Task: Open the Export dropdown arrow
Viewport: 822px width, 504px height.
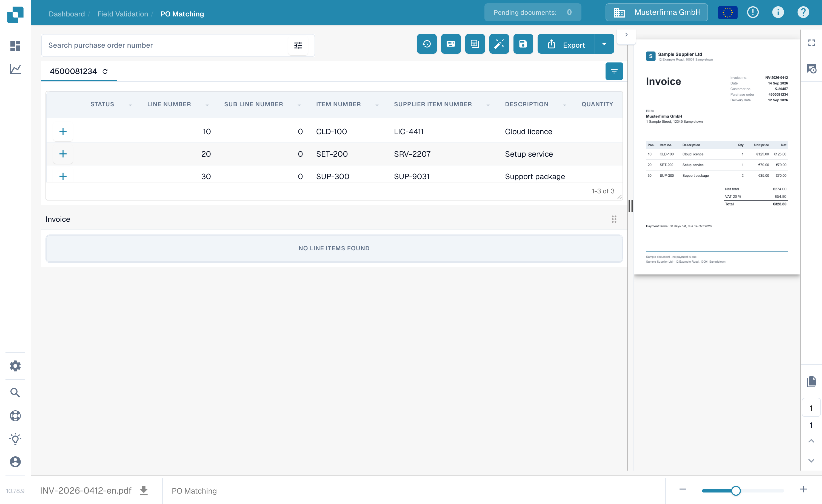Action: pos(604,44)
